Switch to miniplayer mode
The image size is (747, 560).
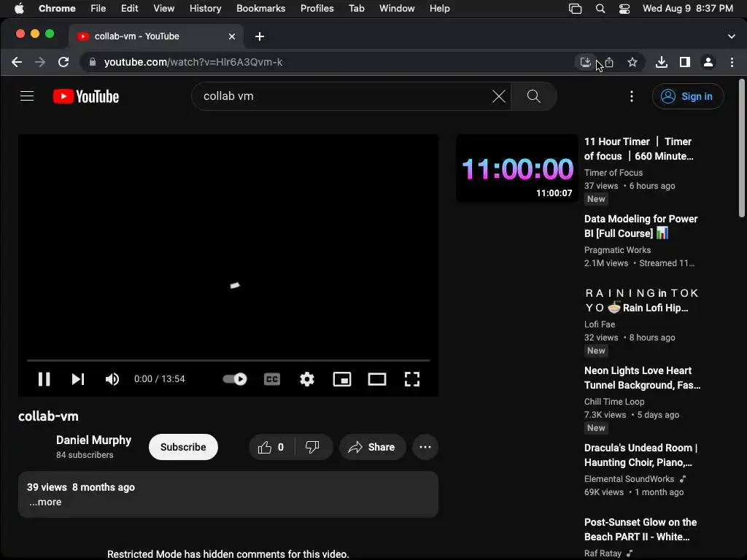pyautogui.click(x=342, y=379)
